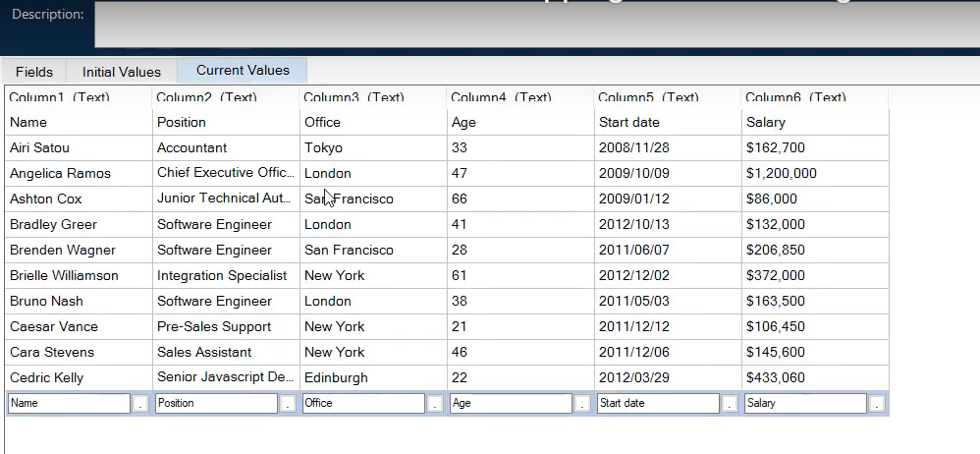Click the start date cell '2012/03/29'
980x454 pixels.
click(x=668, y=377)
